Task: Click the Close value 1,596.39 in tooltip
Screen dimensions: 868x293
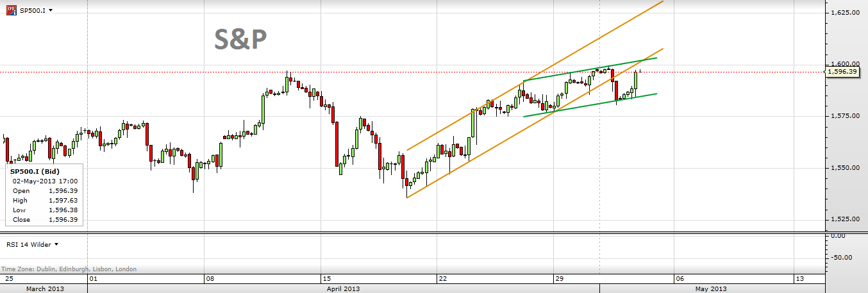Action: pos(63,220)
